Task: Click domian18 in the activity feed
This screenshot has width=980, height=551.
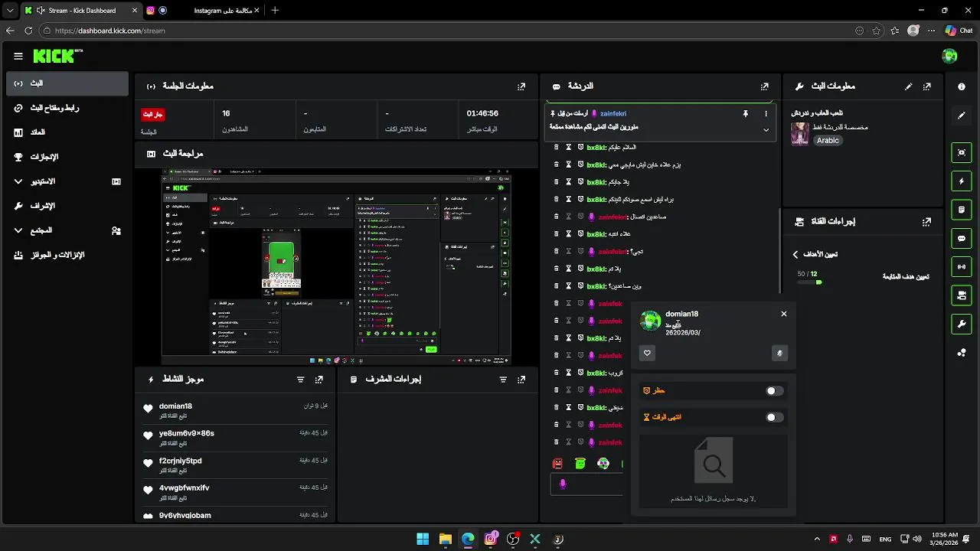Action: pyautogui.click(x=175, y=406)
